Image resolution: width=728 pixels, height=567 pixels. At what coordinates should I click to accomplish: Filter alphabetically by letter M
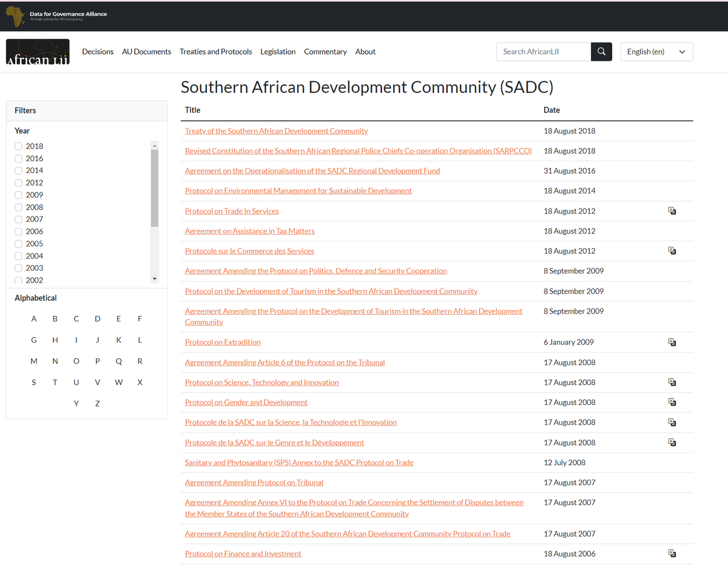pos(34,361)
